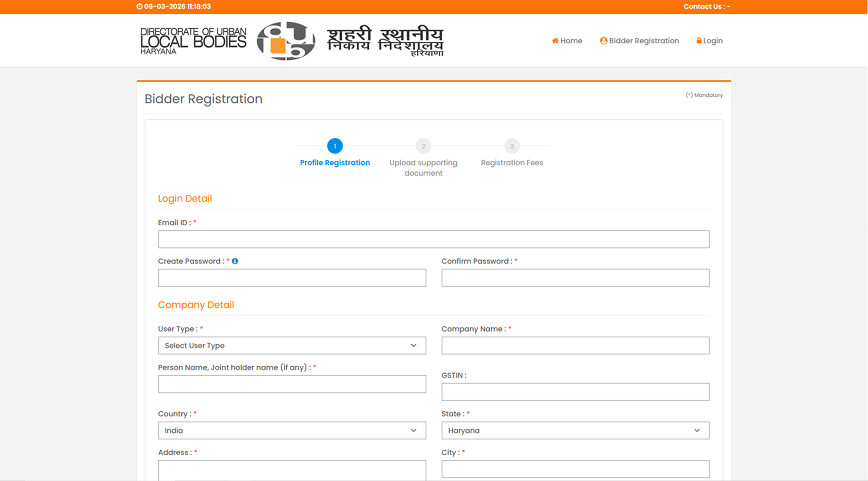Click the GSTIN input field
The height and width of the screenshot is (481, 868).
click(x=575, y=392)
